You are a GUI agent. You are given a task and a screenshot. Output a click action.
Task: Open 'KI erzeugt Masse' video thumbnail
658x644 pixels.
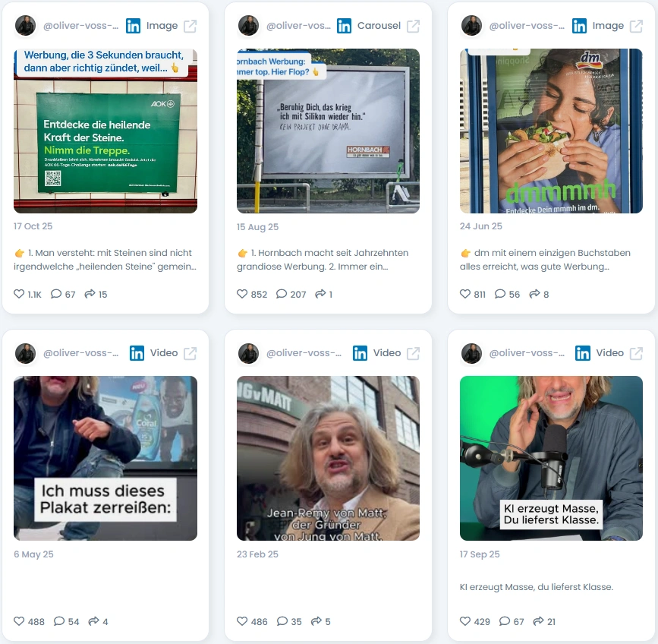(x=551, y=458)
